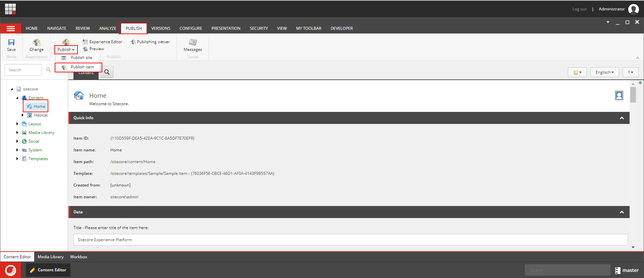Switch to the REVIEW ribbon tab

click(83, 28)
